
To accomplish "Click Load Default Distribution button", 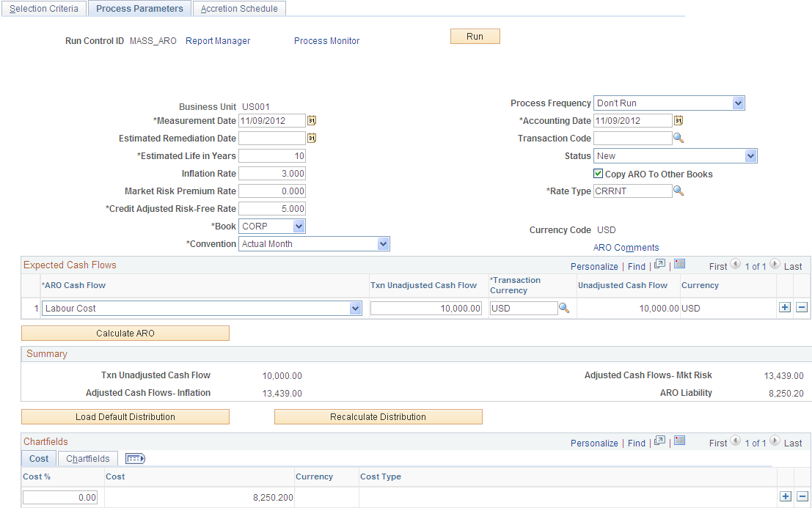I will tap(125, 417).
